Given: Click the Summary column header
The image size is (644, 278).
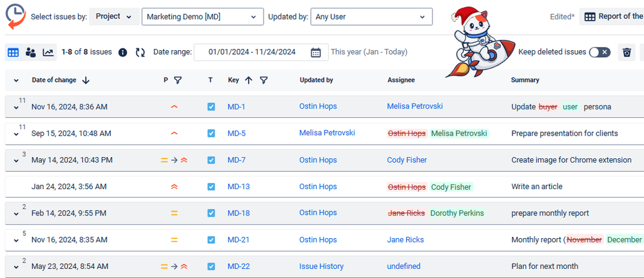Looking at the screenshot, I should tap(525, 80).
